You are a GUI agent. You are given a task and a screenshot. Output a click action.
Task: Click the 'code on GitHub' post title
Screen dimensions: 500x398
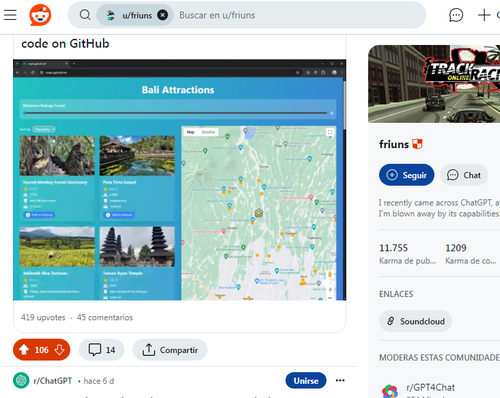(x=65, y=44)
